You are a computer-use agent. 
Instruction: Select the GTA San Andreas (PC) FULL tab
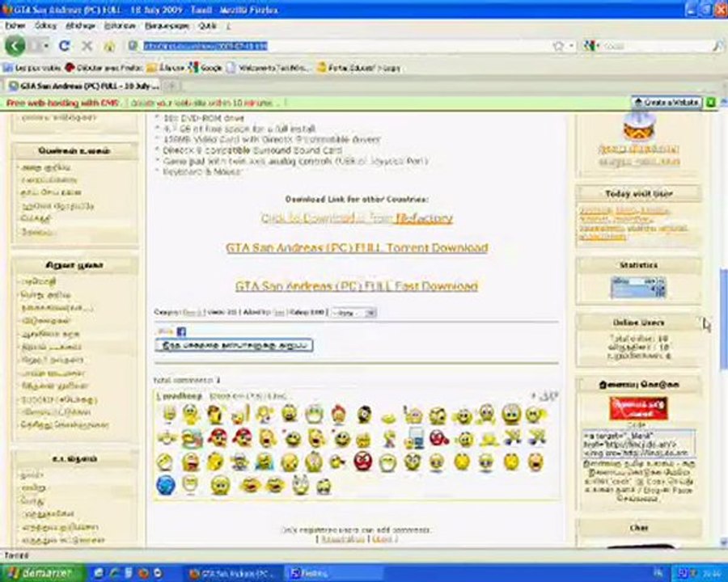click(x=83, y=86)
